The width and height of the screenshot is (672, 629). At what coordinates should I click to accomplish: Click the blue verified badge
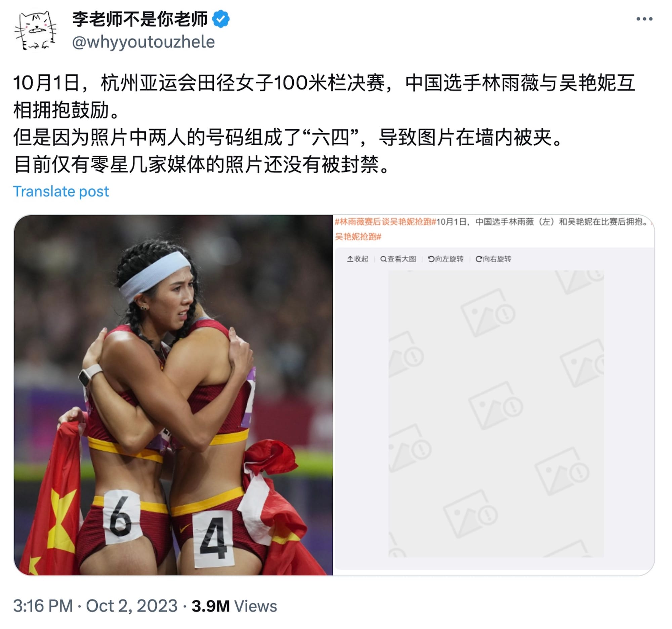coord(220,19)
